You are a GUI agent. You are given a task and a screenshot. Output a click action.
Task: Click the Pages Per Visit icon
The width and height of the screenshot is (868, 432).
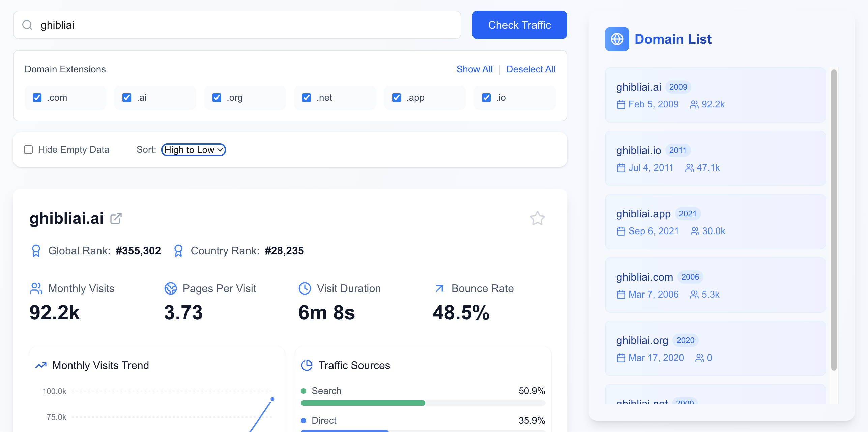coord(171,288)
